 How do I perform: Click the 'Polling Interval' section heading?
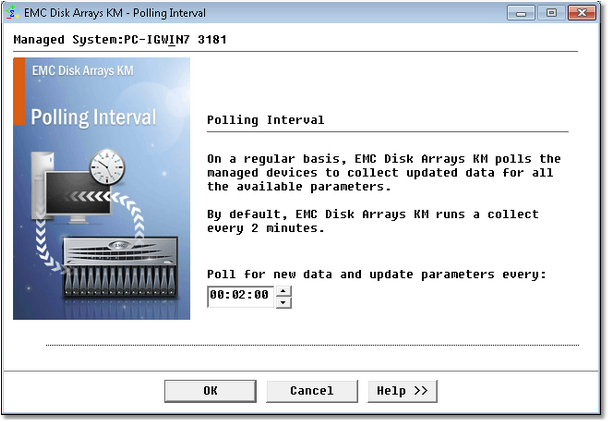tap(266, 120)
